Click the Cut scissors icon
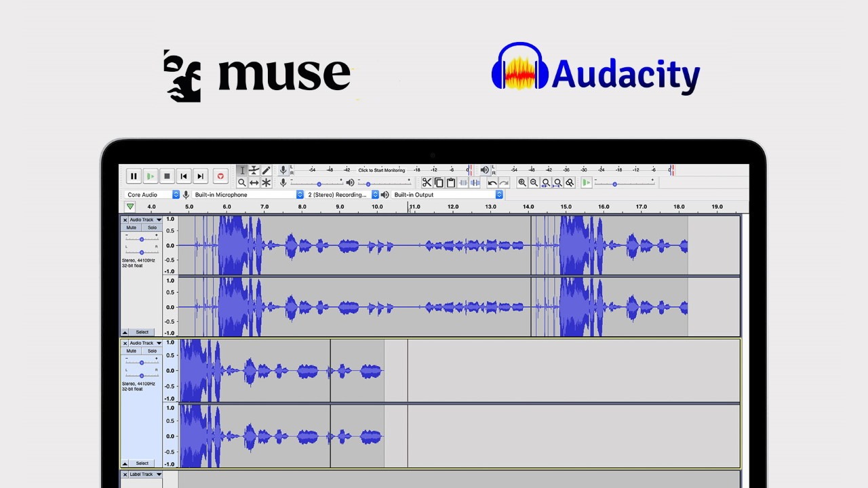This screenshot has width=868, height=488. coord(427,182)
